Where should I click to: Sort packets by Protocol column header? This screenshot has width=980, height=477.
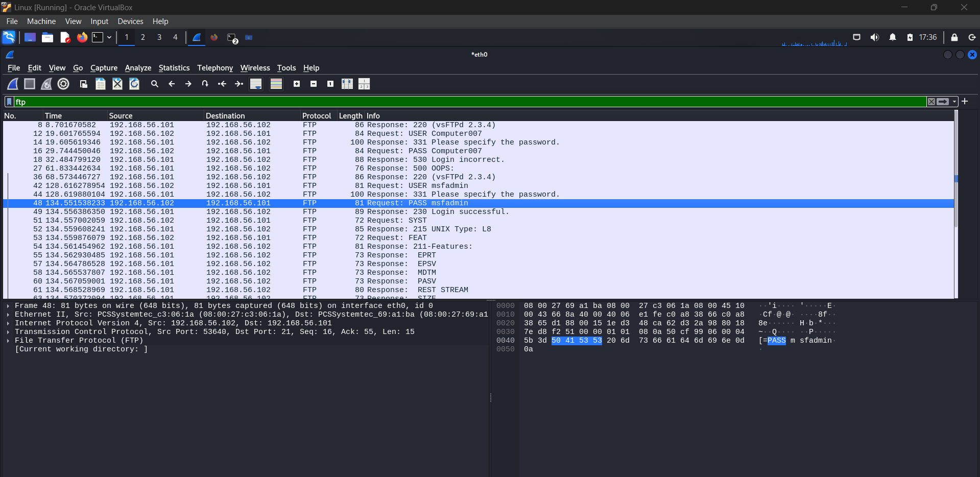click(x=317, y=116)
